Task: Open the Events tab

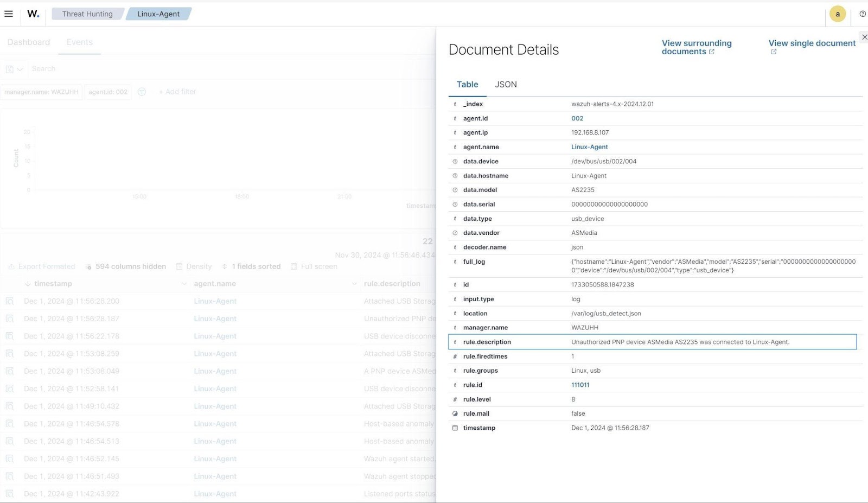Action: tap(80, 42)
